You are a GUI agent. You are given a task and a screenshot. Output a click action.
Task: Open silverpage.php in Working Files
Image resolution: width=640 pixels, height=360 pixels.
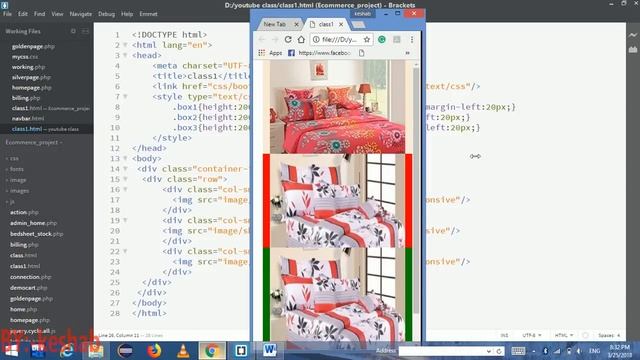coord(31,77)
